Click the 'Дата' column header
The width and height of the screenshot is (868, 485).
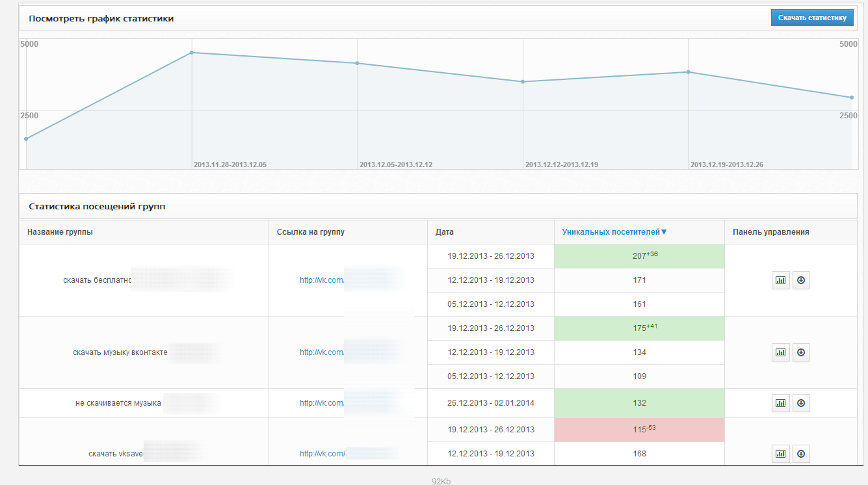pyautogui.click(x=445, y=232)
